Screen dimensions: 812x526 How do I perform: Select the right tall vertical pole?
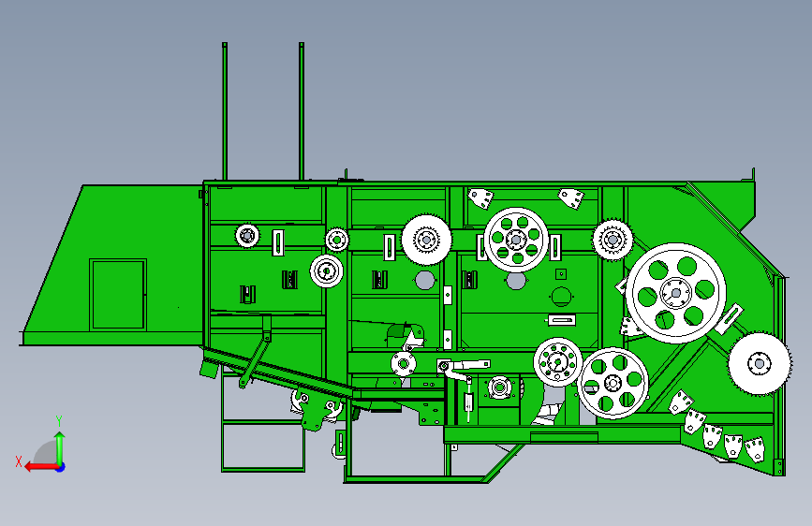(302, 111)
